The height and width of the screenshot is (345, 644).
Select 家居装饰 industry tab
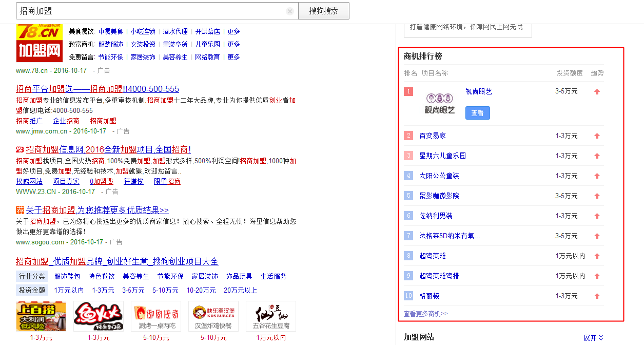205,276
